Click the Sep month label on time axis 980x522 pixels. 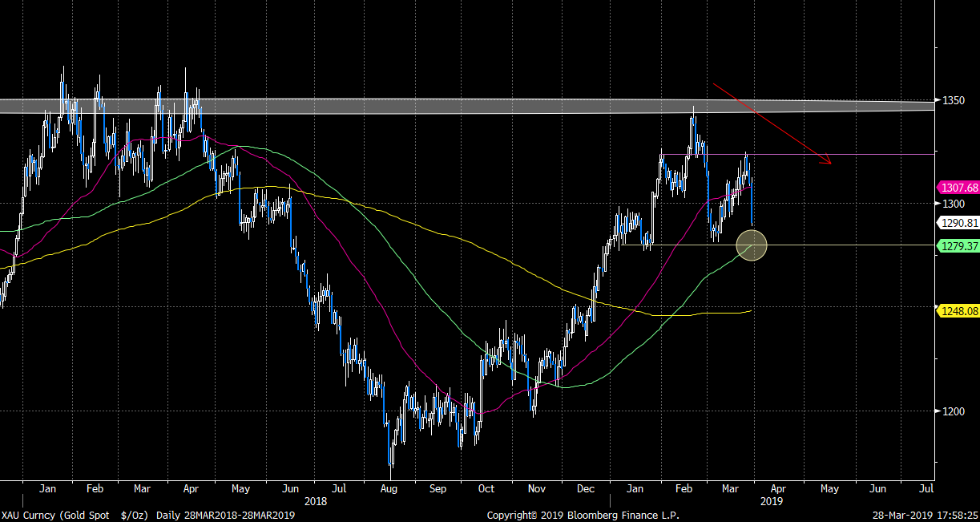click(438, 488)
